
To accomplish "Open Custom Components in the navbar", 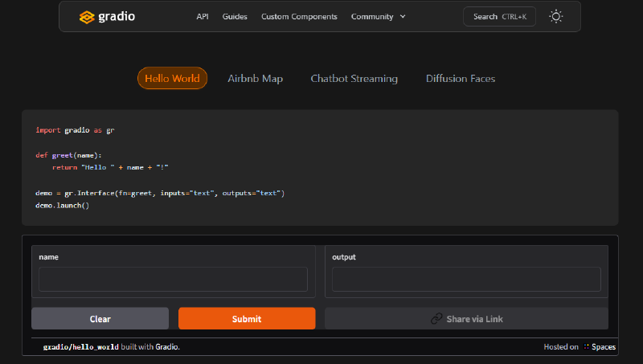I will click(299, 17).
